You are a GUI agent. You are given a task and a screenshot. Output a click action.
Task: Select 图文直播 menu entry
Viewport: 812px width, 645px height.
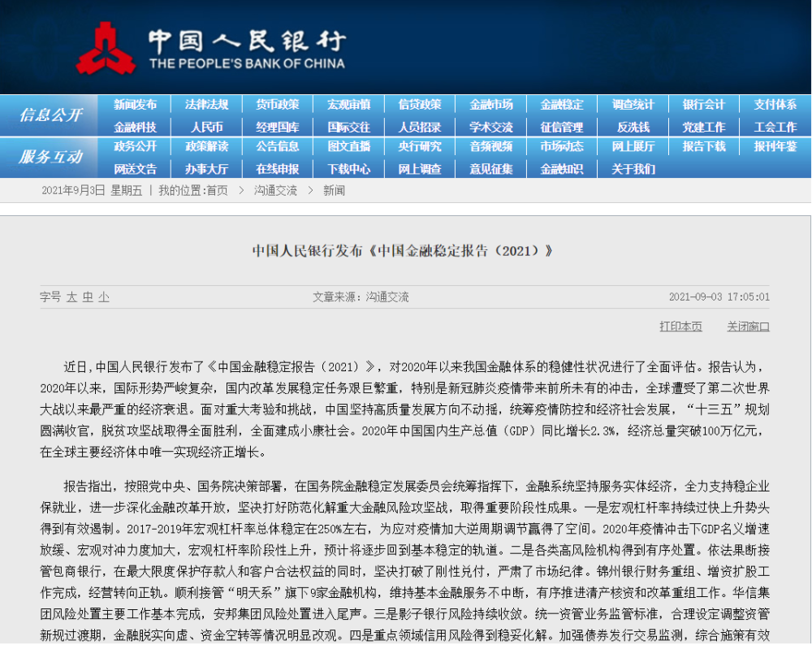[349, 146]
